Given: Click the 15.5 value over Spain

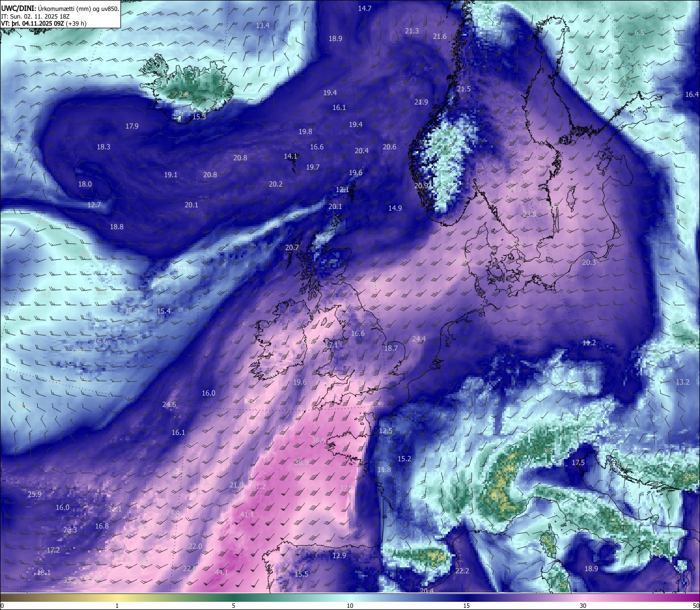Looking at the screenshot, I should click(x=301, y=574).
